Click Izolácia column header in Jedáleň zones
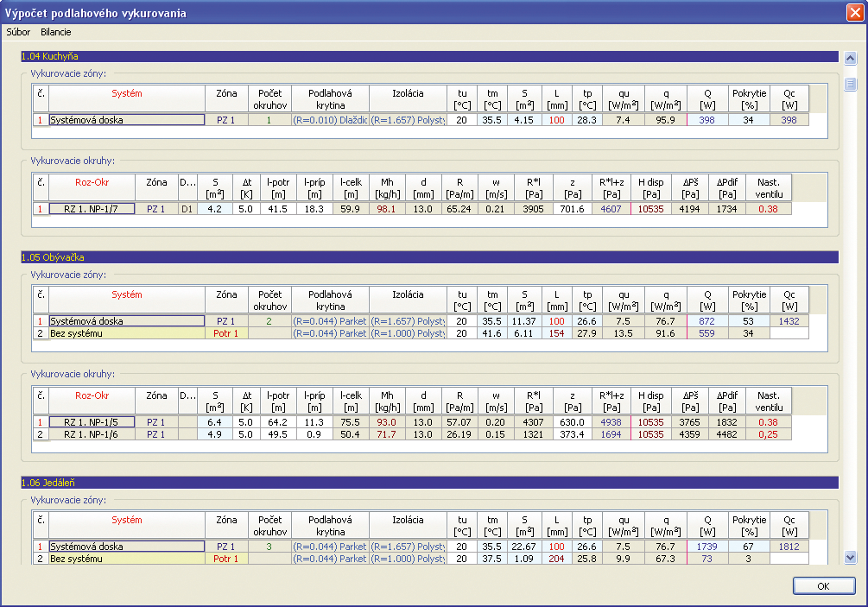This screenshot has height=607, width=868. 408,526
